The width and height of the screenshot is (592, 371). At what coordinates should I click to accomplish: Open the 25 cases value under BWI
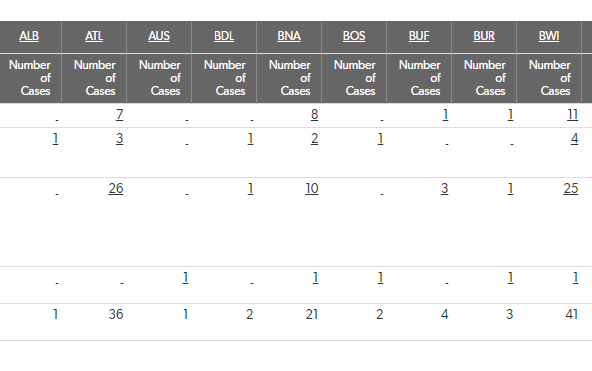(x=571, y=188)
